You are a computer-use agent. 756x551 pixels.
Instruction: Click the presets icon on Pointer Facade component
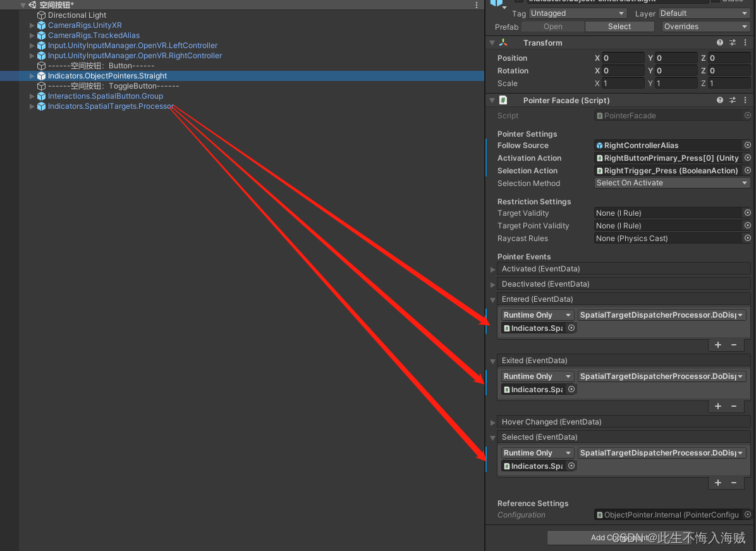733,100
